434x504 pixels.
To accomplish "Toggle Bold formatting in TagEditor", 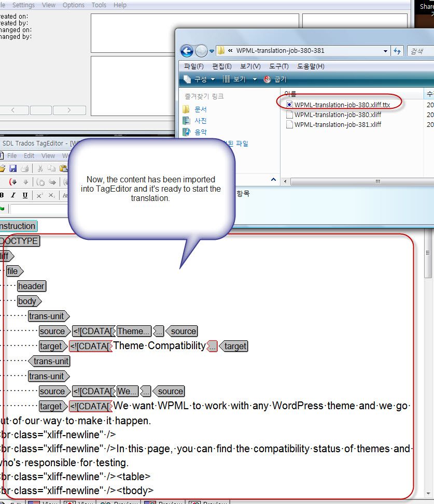I will (x=2, y=195).
